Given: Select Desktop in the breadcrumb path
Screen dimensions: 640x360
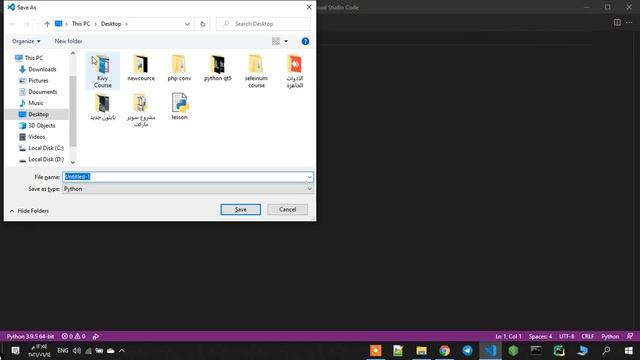Looking at the screenshot, I should 111,24.
